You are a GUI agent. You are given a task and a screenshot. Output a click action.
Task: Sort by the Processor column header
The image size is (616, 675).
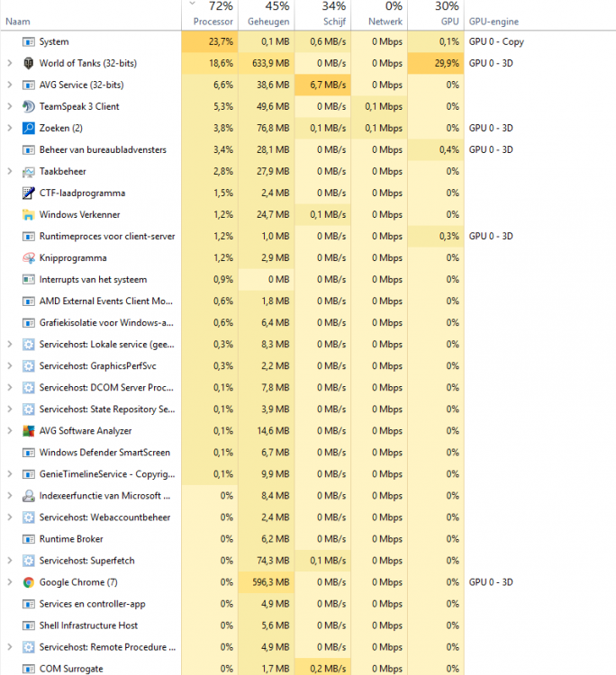pos(213,21)
